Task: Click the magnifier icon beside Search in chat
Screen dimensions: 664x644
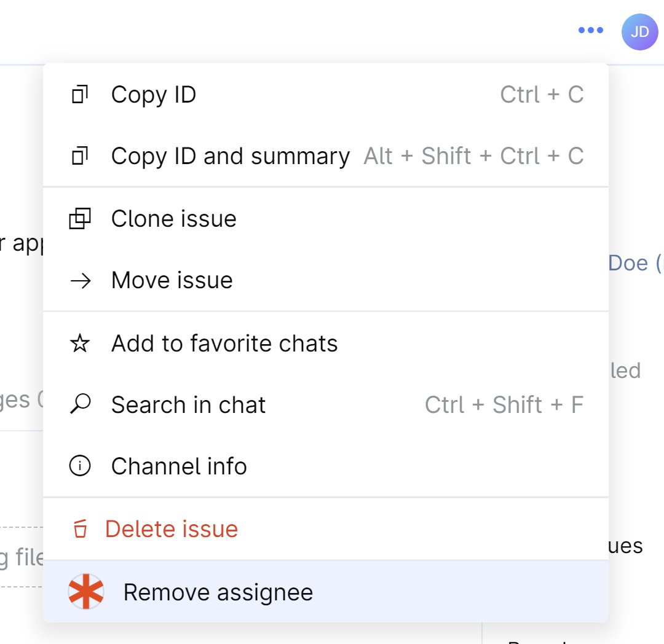Action: [x=79, y=404]
